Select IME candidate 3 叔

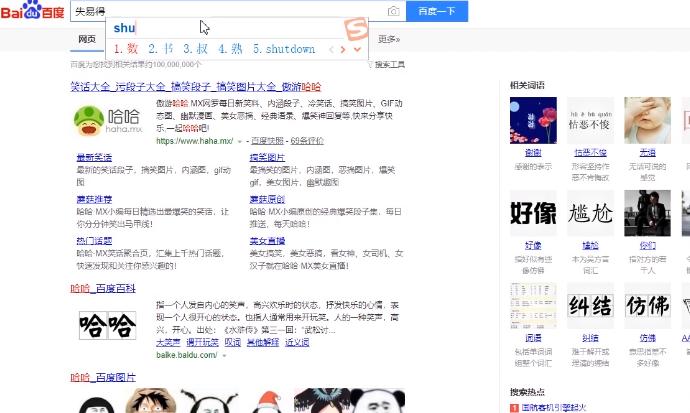[195, 49]
